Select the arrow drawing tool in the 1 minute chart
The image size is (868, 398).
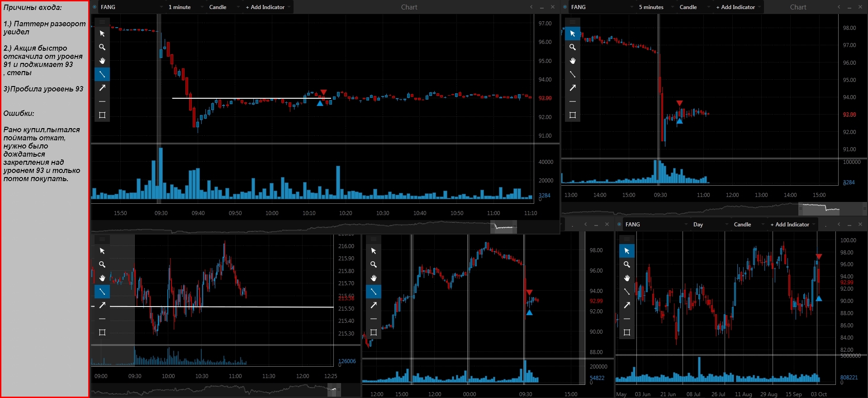[x=102, y=88]
